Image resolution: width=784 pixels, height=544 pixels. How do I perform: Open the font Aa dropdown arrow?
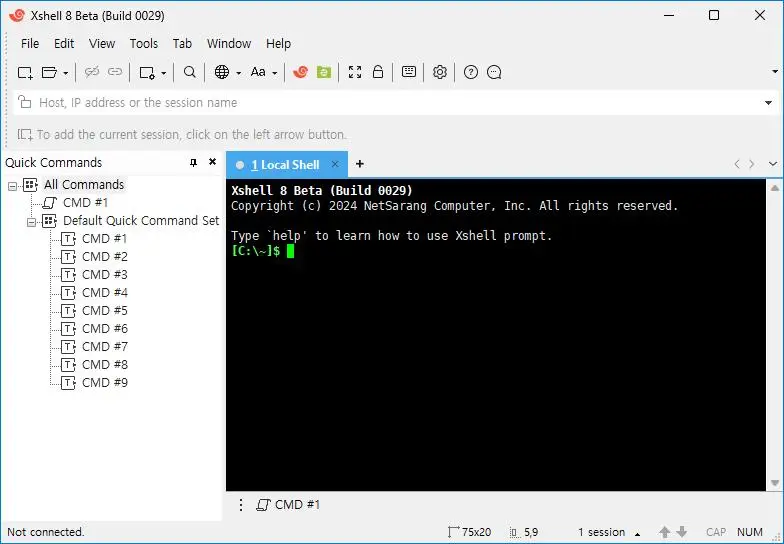pyautogui.click(x=275, y=73)
